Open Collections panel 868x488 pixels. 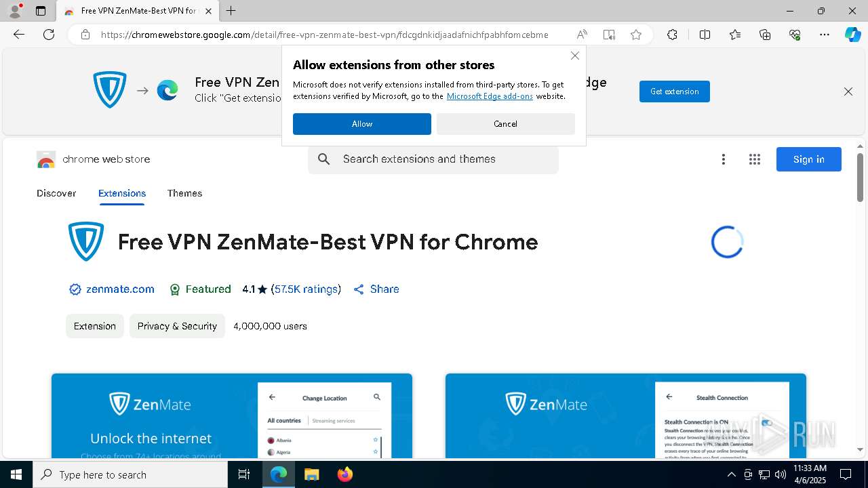pos(765,35)
